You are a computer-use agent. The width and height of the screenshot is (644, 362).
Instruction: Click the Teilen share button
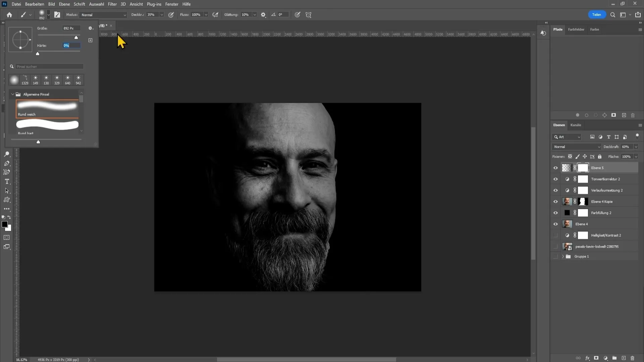coord(597,15)
